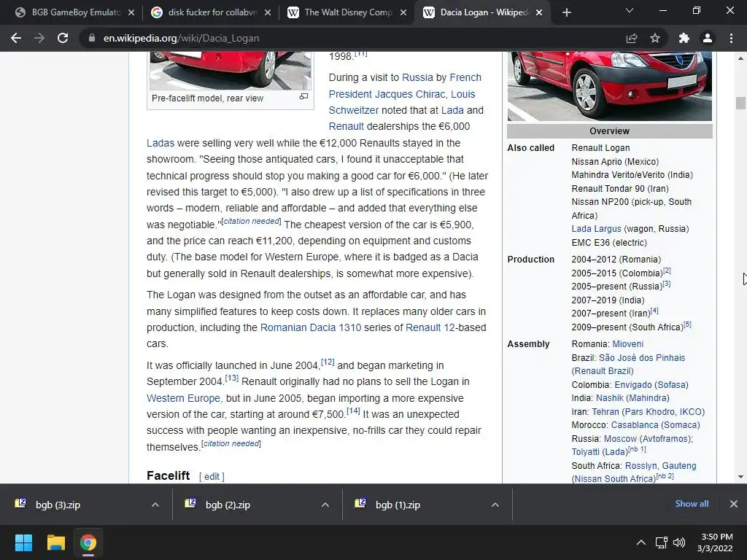Show hidden system tray icons
The width and height of the screenshot is (747, 560).
(641, 542)
